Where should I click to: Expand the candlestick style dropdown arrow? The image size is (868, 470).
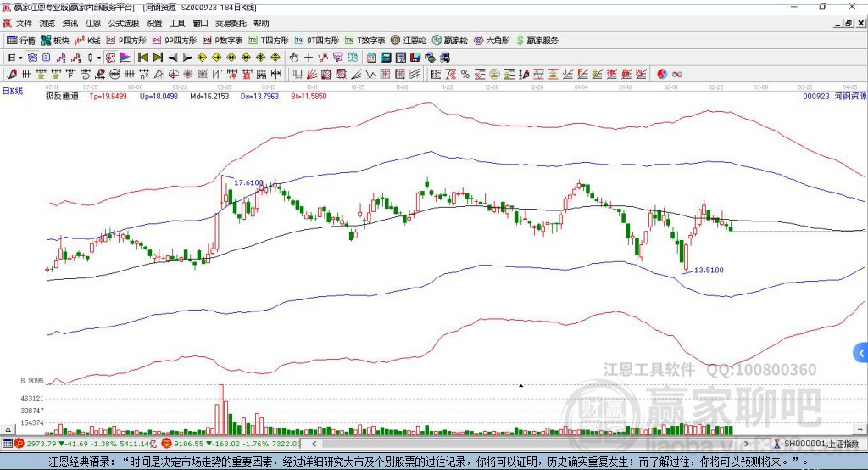coord(99,58)
